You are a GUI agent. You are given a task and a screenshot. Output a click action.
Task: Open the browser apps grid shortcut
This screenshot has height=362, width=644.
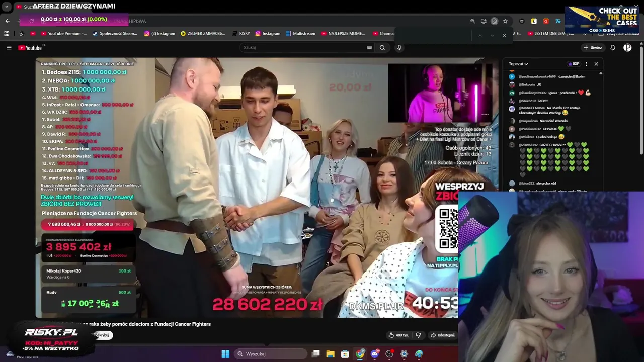point(7,34)
